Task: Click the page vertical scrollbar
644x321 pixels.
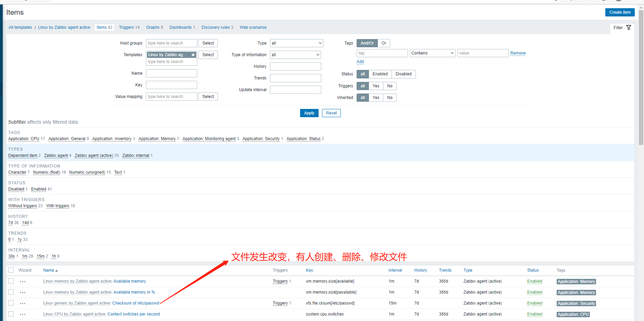Action: coord(641,77)
